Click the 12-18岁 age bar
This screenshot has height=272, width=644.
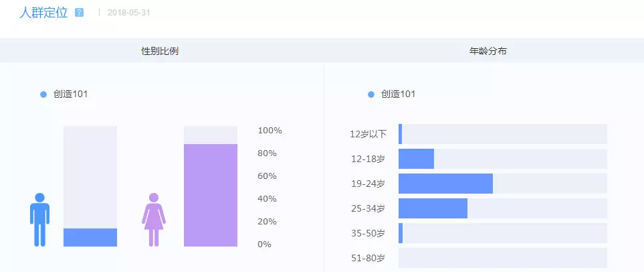[416, 159]
